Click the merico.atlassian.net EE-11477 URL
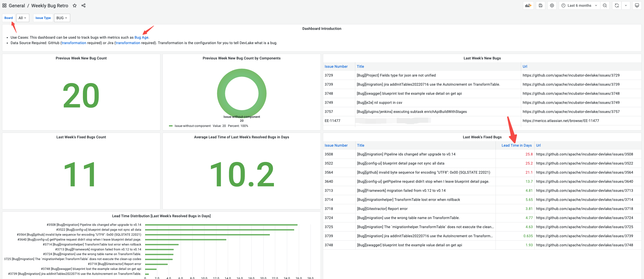The image size is (644, 279). 561,121
